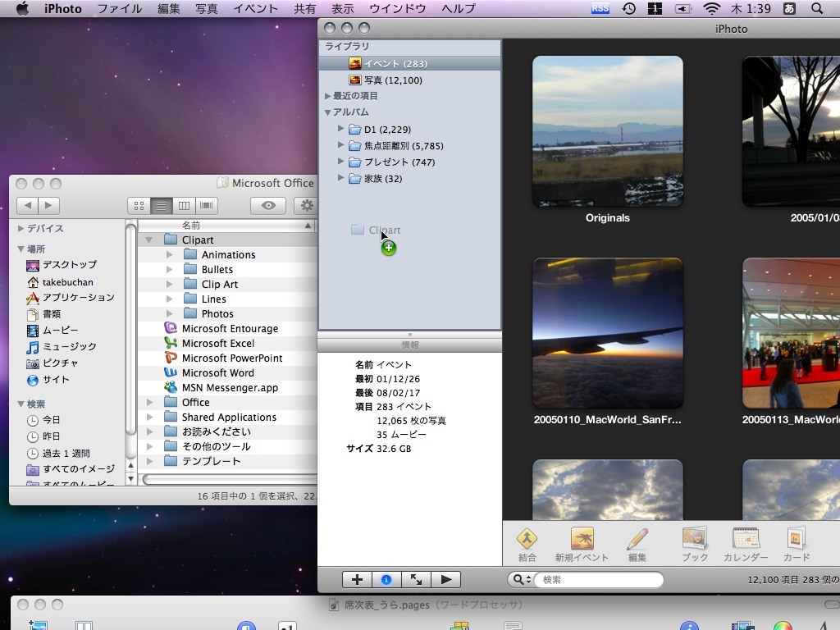Image resolution: width=840 pixels, height=630 pixels.
Task: Switch Finder to list view
Action: pyautogui.click(x=162, y=206)
